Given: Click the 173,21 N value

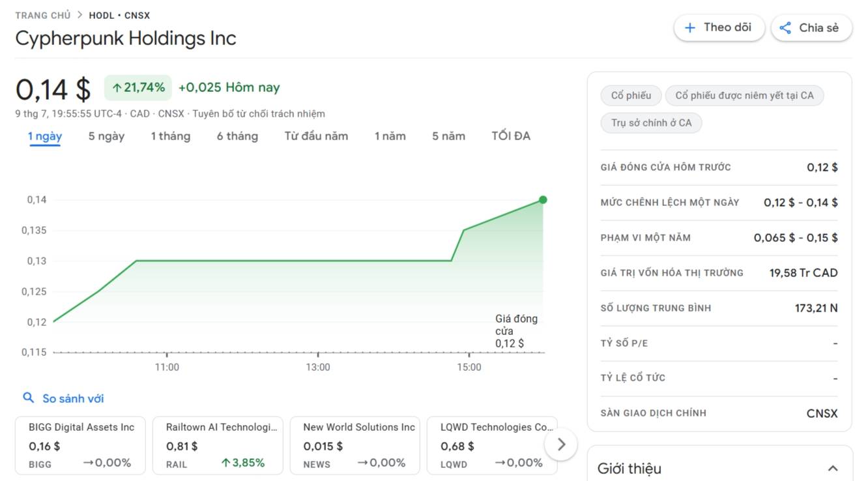Looking at the screenshot, I should [x=816, y=308].
